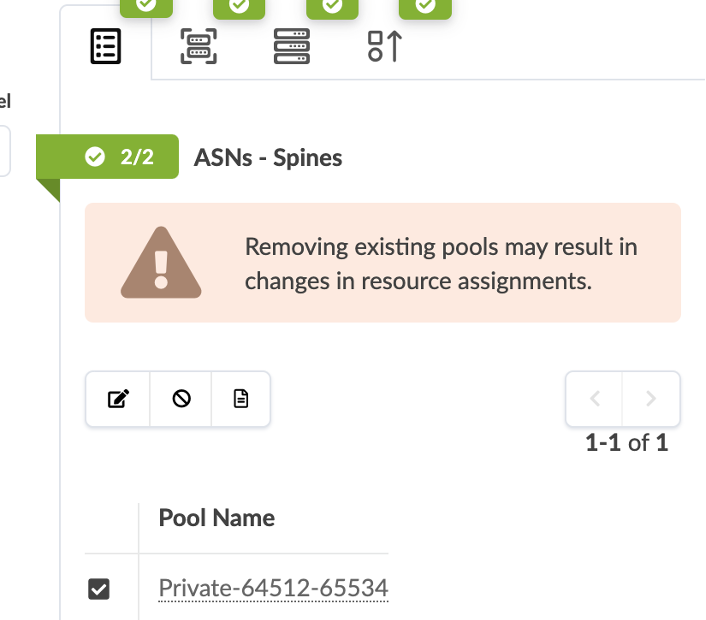Click the green check badge above the list tab
706x620 pixels.
tap(146, 7)
